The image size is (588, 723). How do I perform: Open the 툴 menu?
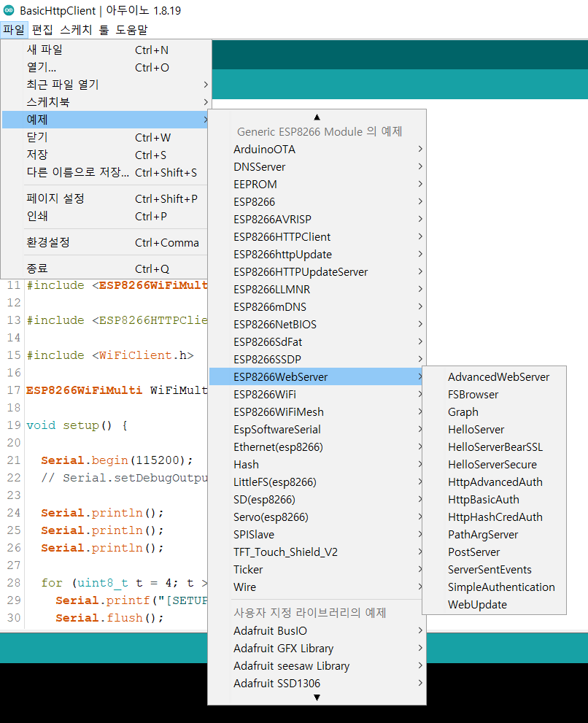point(104,30)
